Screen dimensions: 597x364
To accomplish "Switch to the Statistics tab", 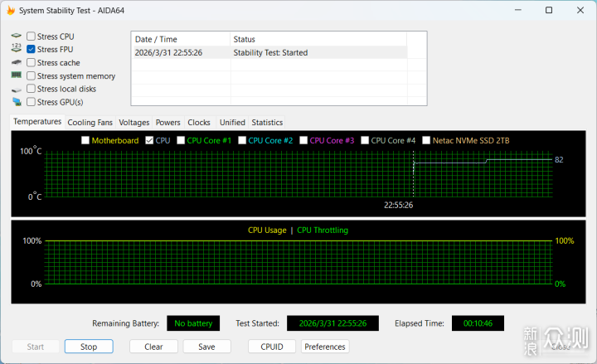I will [x=267, y=122].
